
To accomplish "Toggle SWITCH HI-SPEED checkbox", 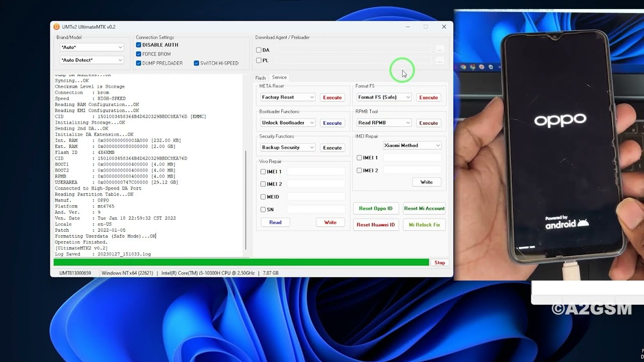I will tap(196, 63).
